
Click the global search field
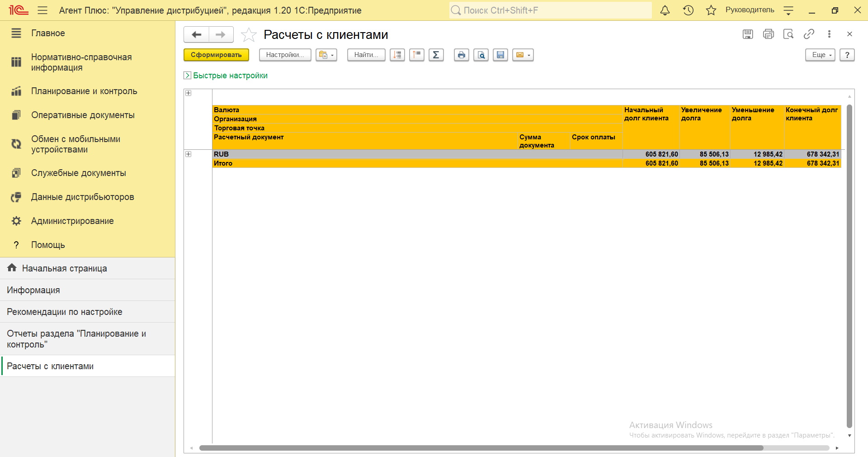coord(550,10)
